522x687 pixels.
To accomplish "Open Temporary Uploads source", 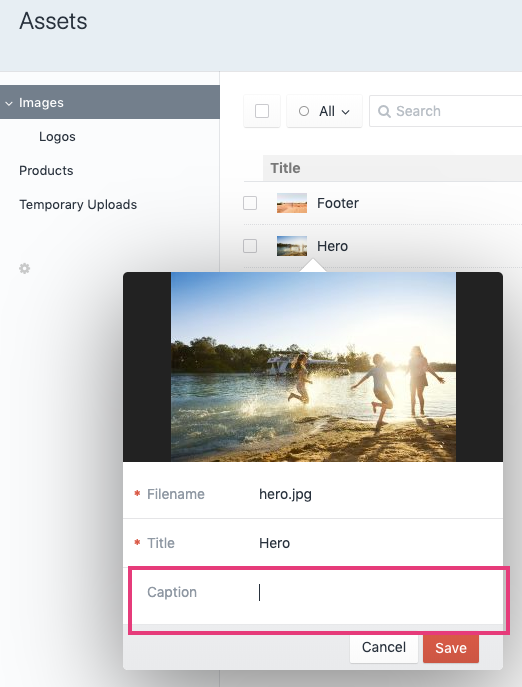I will (x=78, y=205).
